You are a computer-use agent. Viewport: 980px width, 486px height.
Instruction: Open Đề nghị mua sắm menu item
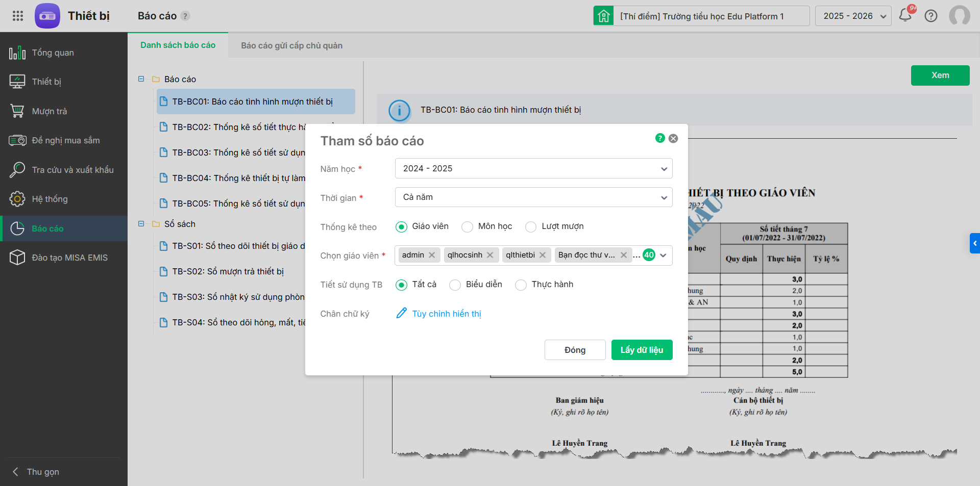(x=64, y=140)
